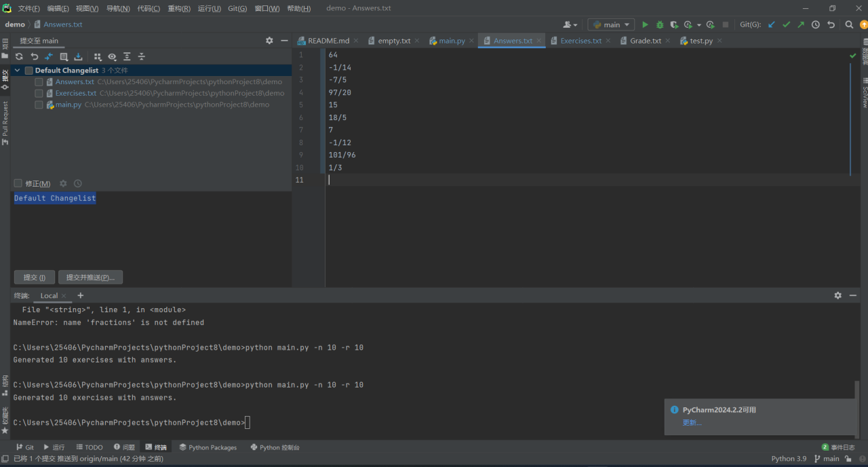Check the Exercises.txt file checkbox
This screenshot has width=868, height=467.
click(x=39, y=94)
